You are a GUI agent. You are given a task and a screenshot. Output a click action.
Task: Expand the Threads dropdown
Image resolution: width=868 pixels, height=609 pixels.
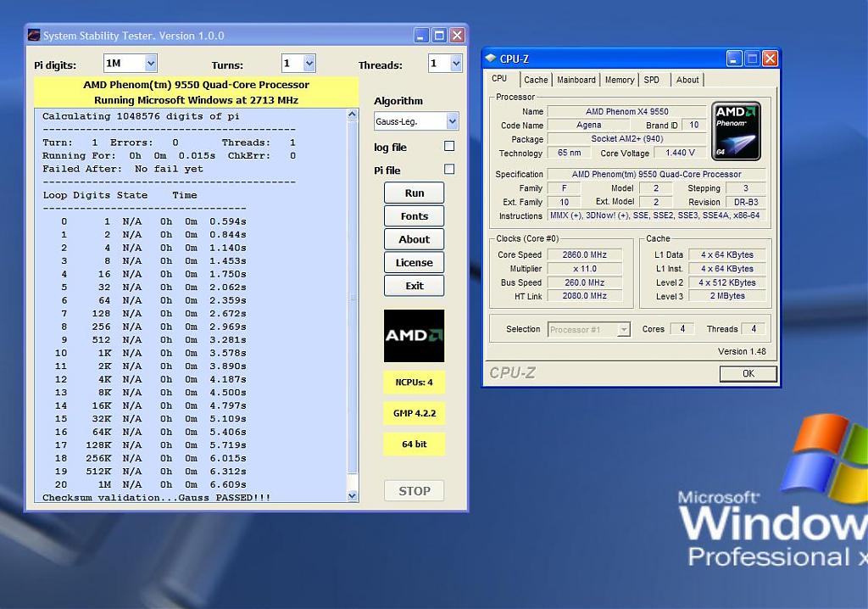tap(456, 64)
